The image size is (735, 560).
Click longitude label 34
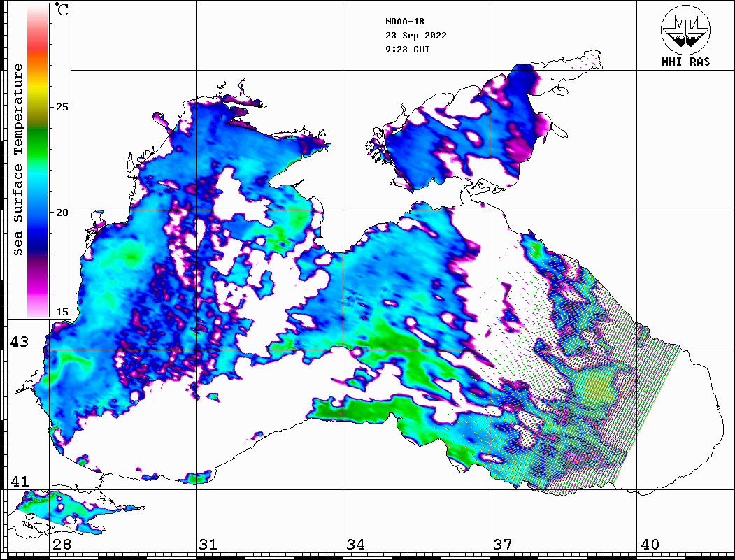tap(356, 544)
